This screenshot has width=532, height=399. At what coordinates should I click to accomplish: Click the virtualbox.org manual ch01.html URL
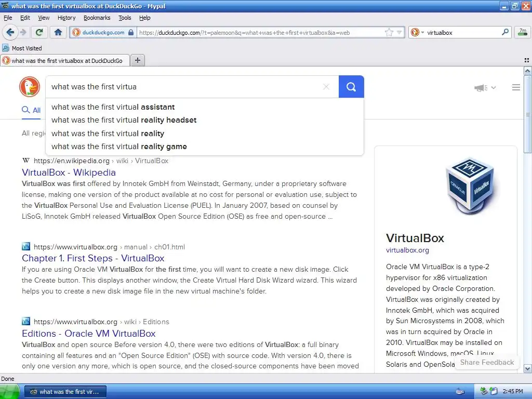pos(109,247)
